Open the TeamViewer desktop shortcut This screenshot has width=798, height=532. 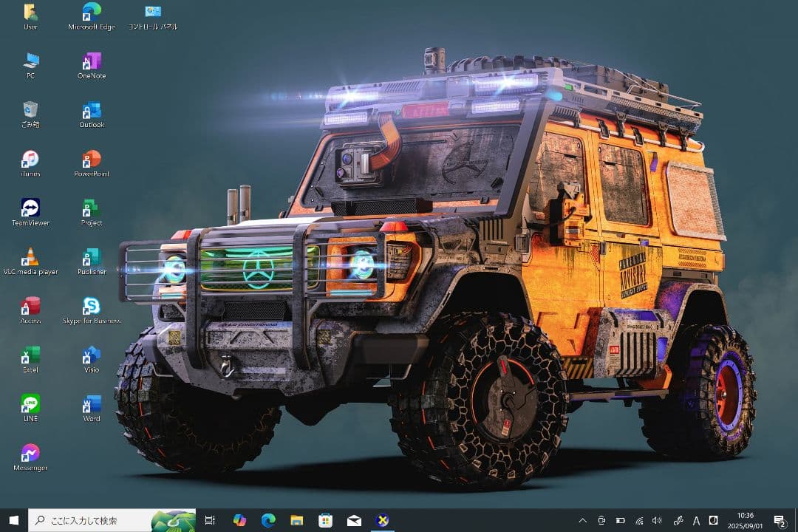(30, 208)
